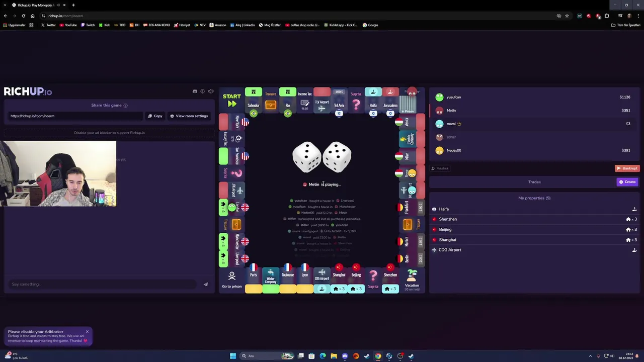Click the Income Tax tile

coord(305,100)
